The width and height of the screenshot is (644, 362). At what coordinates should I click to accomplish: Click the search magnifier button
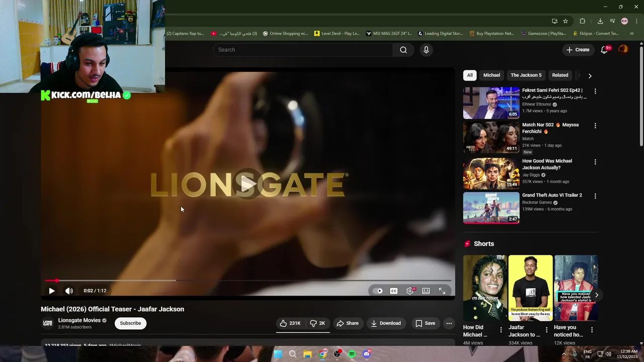(x=404, y=50)
